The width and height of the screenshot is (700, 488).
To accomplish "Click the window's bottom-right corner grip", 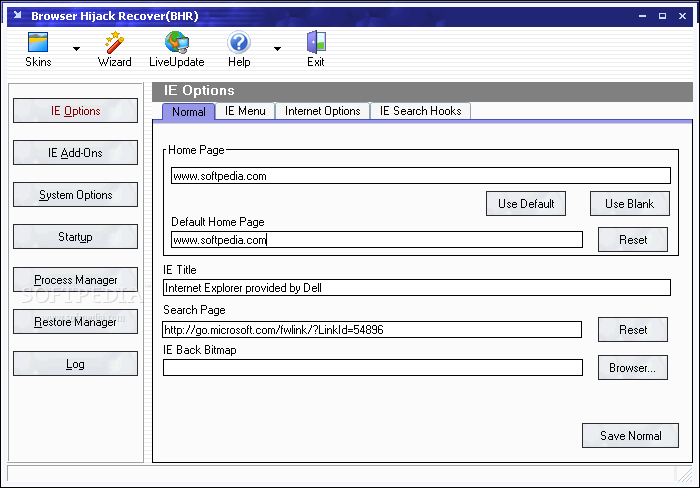I will click(684, 474).
